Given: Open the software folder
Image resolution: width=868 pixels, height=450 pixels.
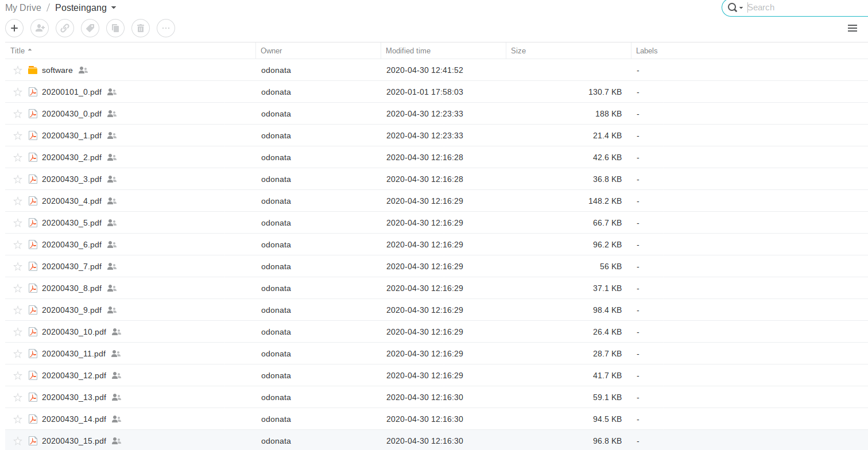Looking at the screenshot, I should [57, 70].
